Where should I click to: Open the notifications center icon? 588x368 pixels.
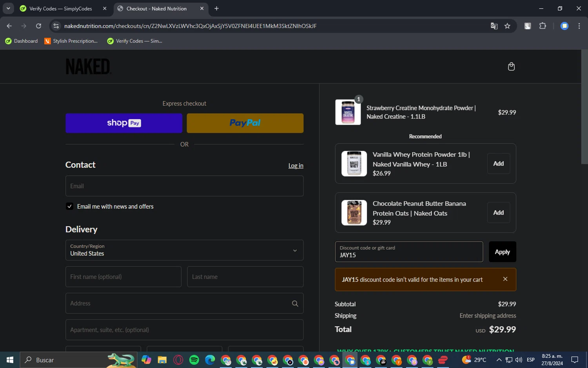pyautogui.click(x=575, y=360)
